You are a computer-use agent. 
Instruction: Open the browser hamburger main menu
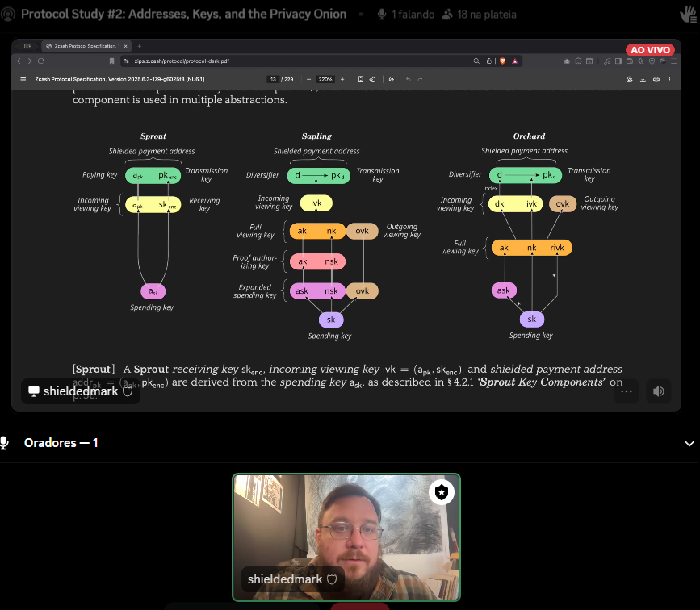[x=674, y=61]
